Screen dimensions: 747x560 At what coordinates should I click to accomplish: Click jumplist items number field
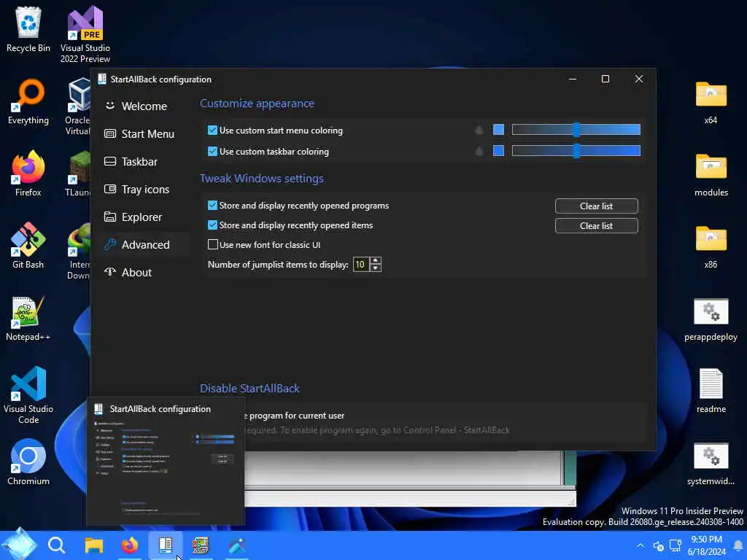[x=360, y=264]
